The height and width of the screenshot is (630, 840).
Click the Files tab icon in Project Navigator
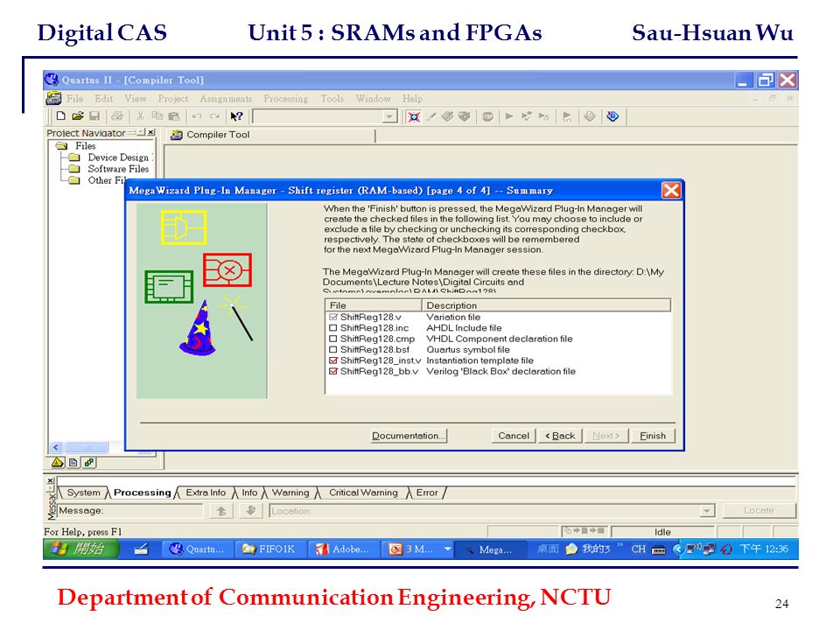pyautogui.click(x=73, y=462)
